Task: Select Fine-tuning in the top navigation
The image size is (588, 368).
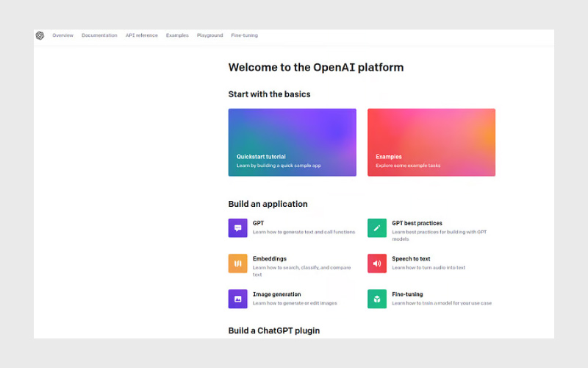Action: pyautogui.click(x=245, y=35)
